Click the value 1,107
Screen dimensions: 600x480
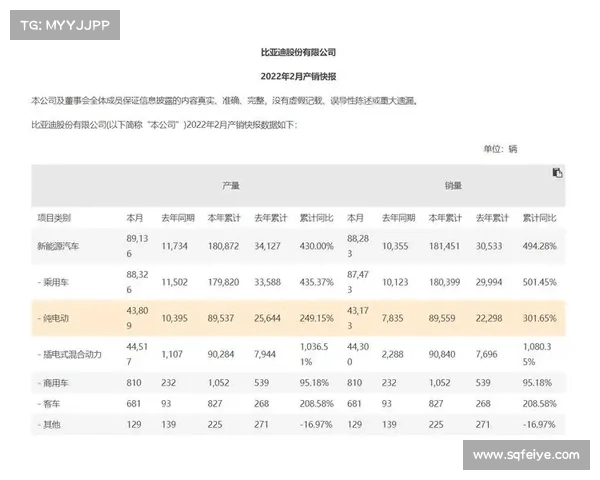pyautogui.click(x=172, y=354)
